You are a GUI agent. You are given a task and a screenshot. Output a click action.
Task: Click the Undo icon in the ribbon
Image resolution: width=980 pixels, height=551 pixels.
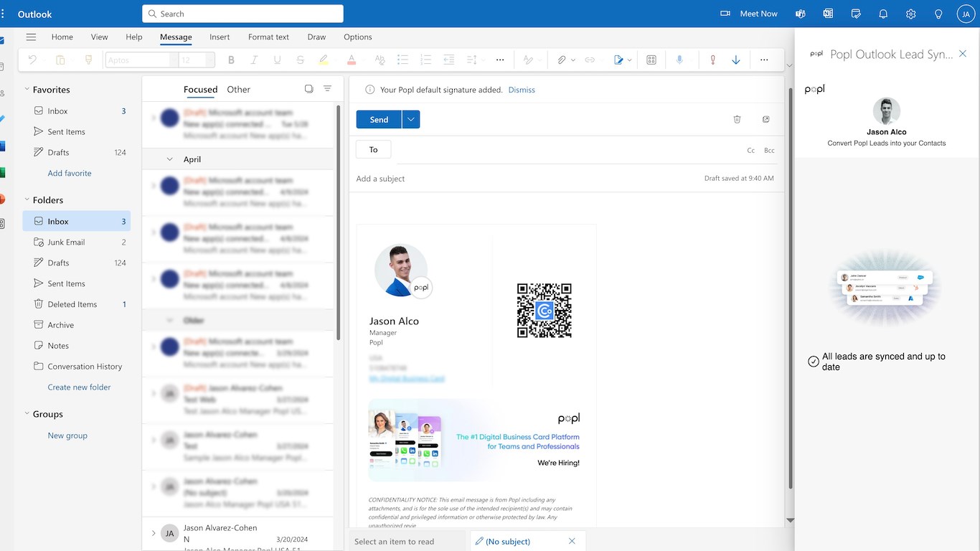pyautogui.click(x=32, y=60)
